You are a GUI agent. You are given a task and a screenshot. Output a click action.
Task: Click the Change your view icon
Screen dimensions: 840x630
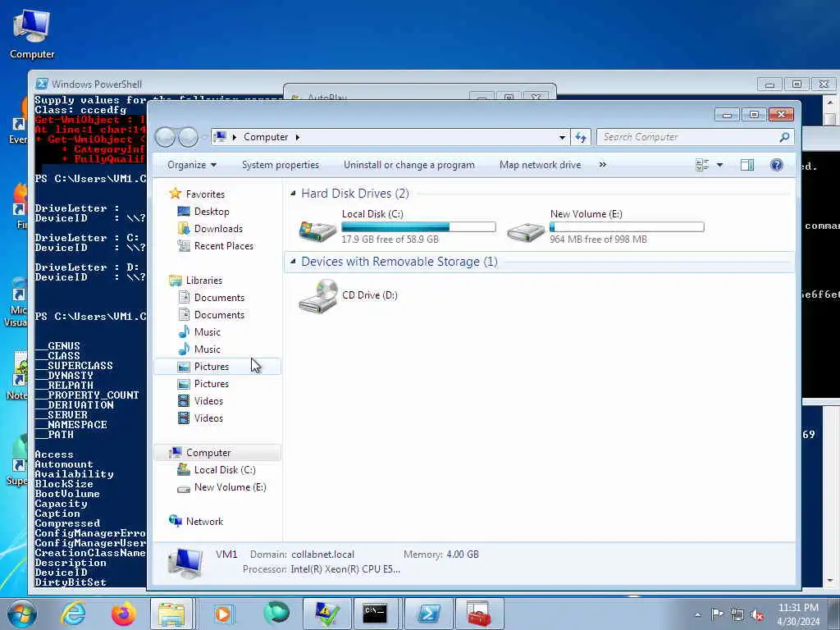click(x=702, y=165)
